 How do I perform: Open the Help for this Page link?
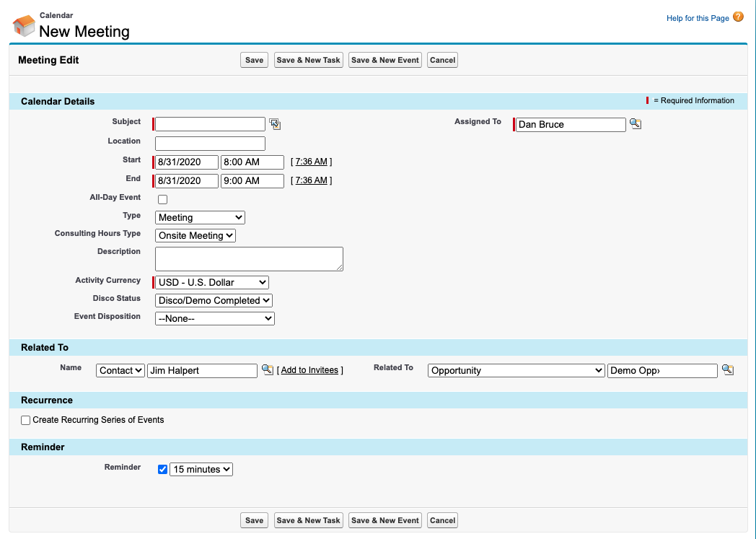(696, 17)
